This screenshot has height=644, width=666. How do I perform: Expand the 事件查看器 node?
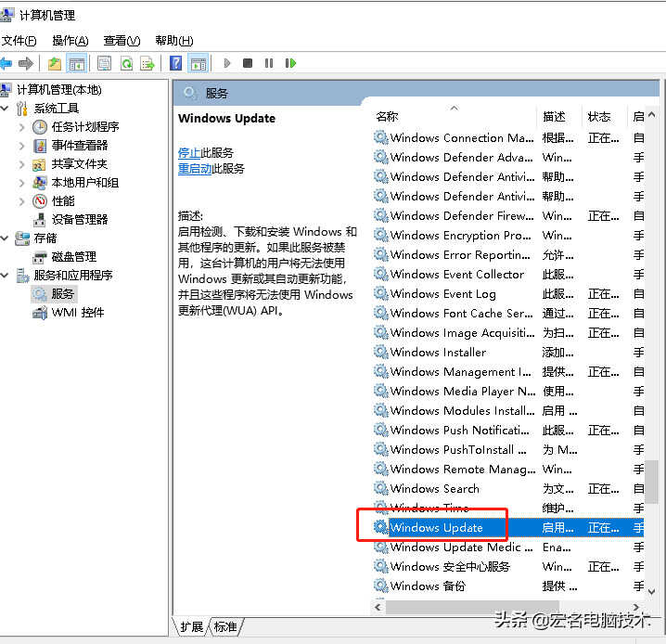tap(21, 146)
